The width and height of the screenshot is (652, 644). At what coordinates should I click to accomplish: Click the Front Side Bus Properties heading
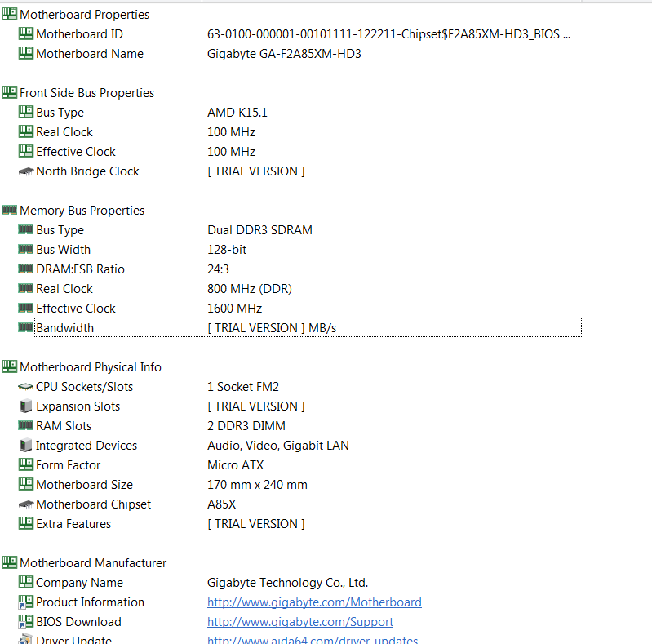86,93
